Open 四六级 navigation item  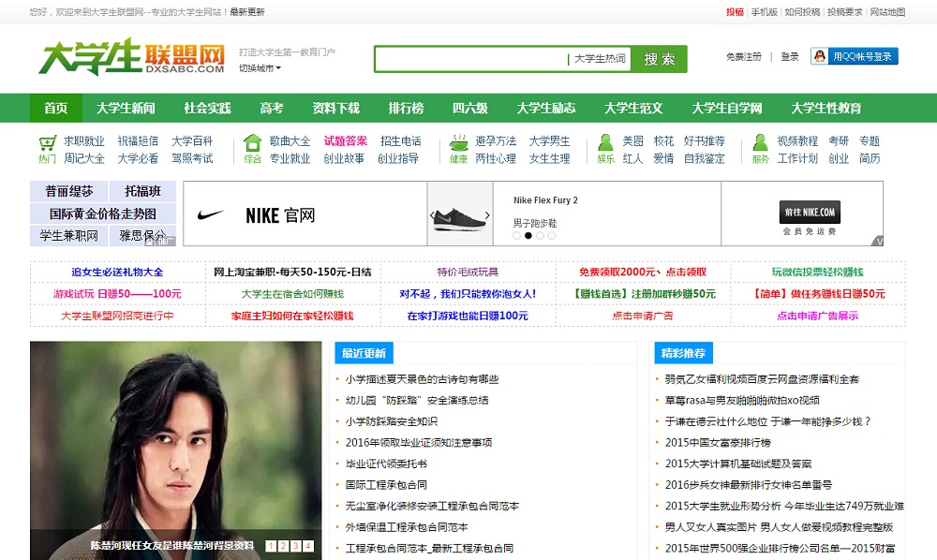(470, 108)
